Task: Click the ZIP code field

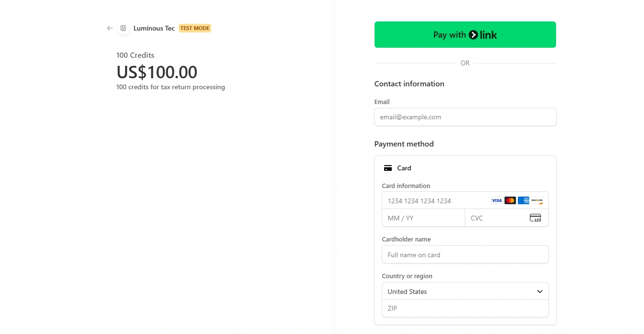Action: [x=465, y=308]
